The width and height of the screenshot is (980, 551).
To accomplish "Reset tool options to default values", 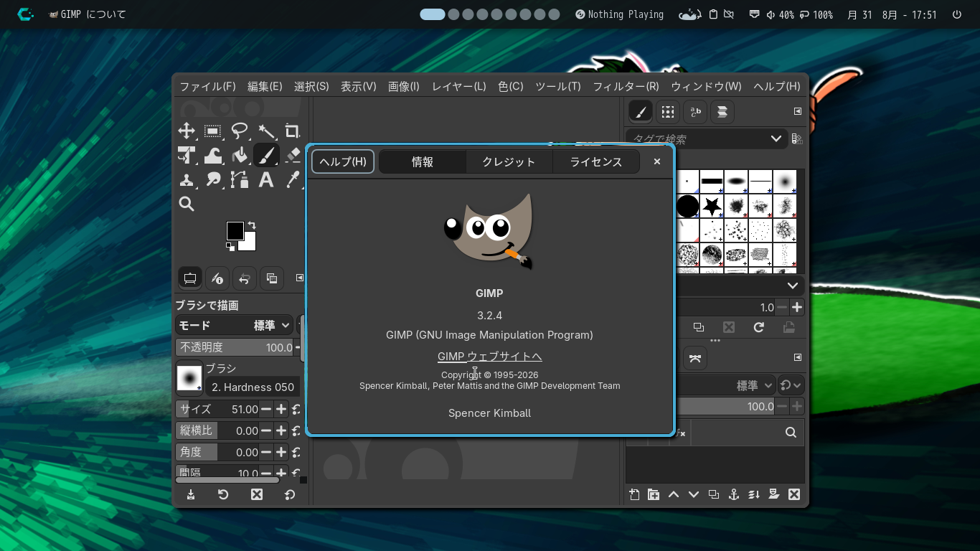I will (x=289, y=494).
